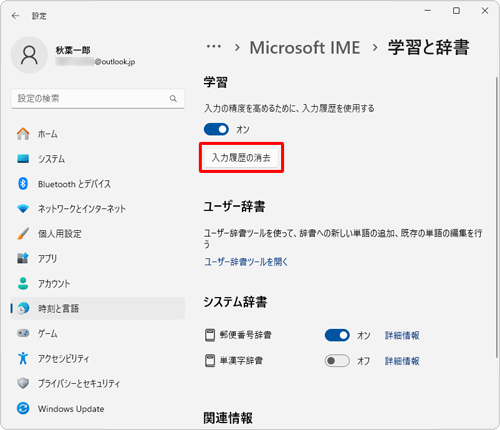Open アカウント settings category
The width and height of the screenshot is (500, 430).
point(98,283)
